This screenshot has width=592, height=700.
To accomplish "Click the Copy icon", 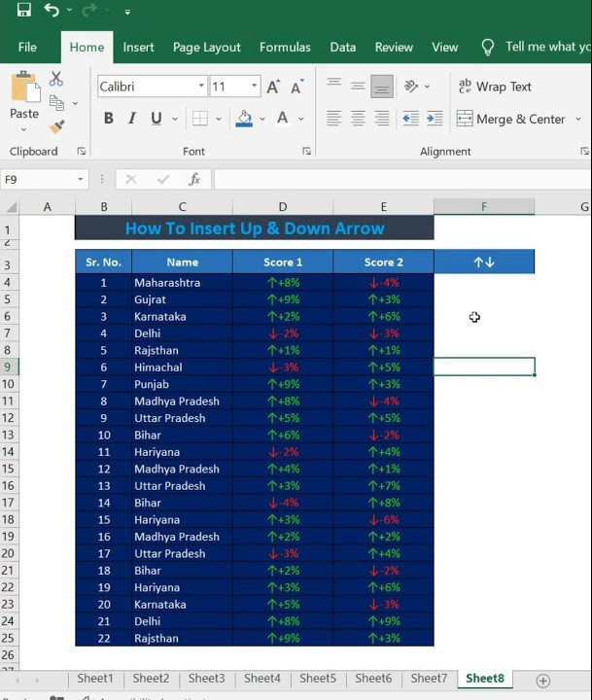I will tap(56, 103).
